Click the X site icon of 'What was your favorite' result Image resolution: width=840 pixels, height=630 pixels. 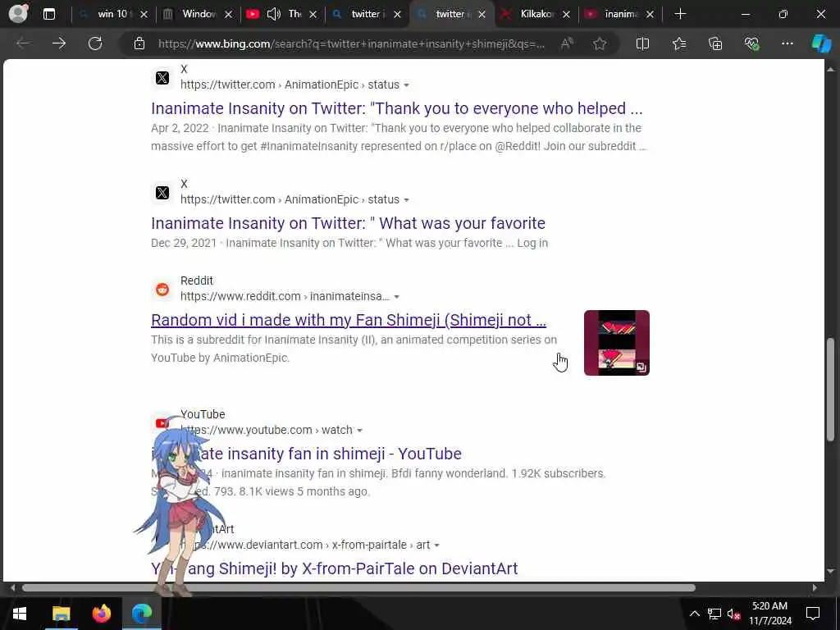pyautogui.click(x=162, y=193)
